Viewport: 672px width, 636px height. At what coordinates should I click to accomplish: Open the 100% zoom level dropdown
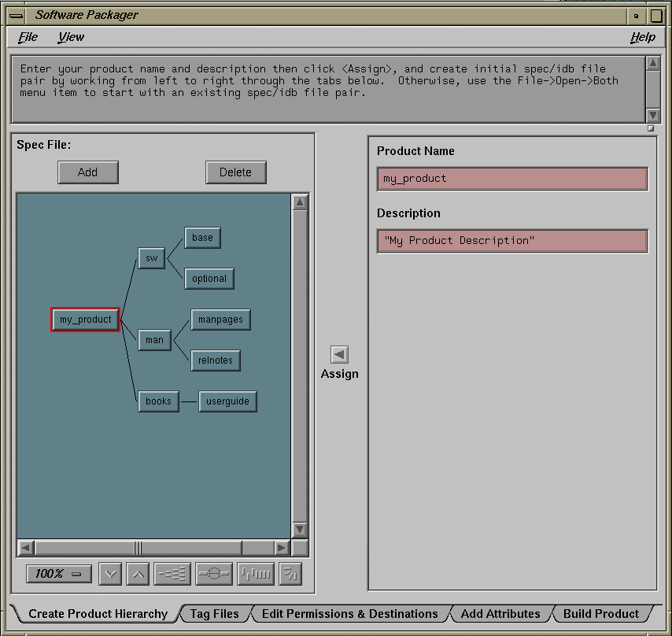click(59, 574)
